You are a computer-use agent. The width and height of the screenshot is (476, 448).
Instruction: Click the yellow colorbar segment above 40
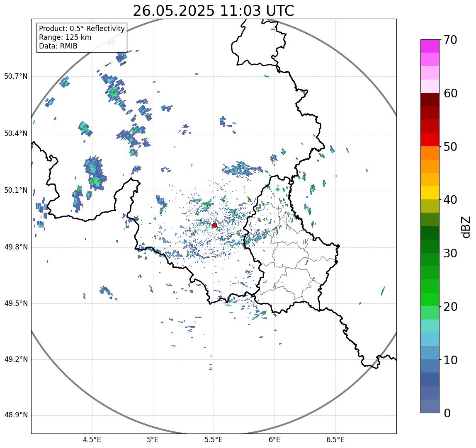click(430, 193)
